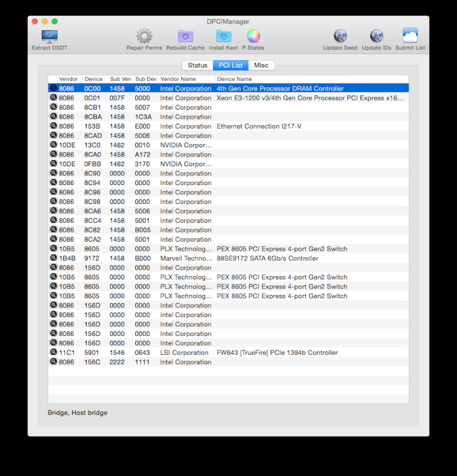Click lookup icon of device 8CA0 row
Image resolution: width=457 pixels, height=476 pixels.
(x=53, y=154)
